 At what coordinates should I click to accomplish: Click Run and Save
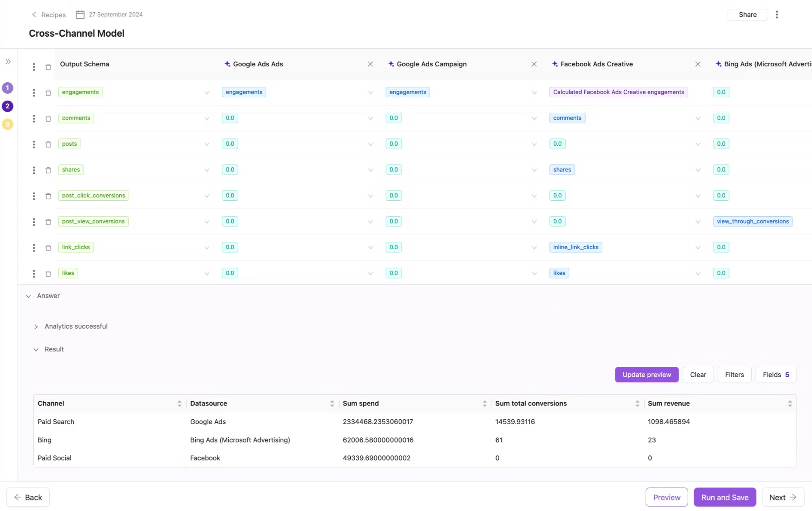coord(725,497)
